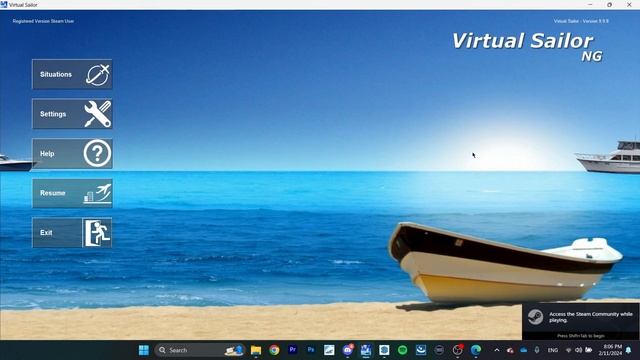Viewport: 640px width, 360px height.
Task: Click the question mark Help icon
Action: tap(97, 153)
